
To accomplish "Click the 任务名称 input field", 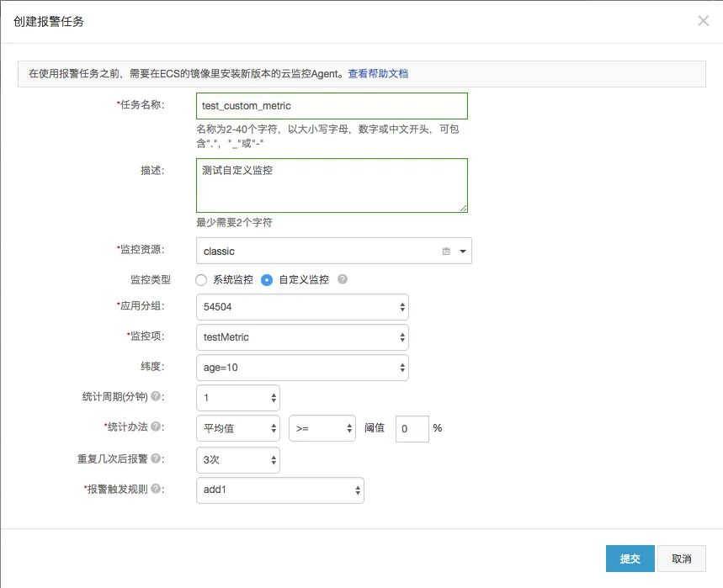I will coord(332,106).
